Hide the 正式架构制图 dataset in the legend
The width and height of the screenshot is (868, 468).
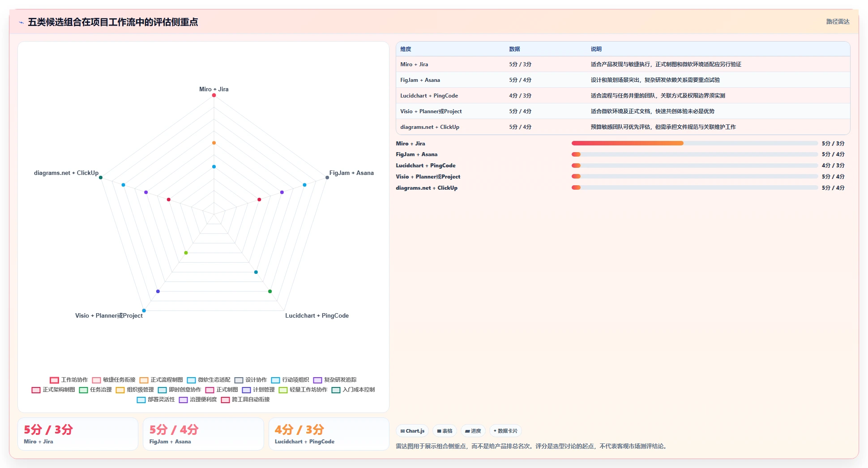(53, 390)
